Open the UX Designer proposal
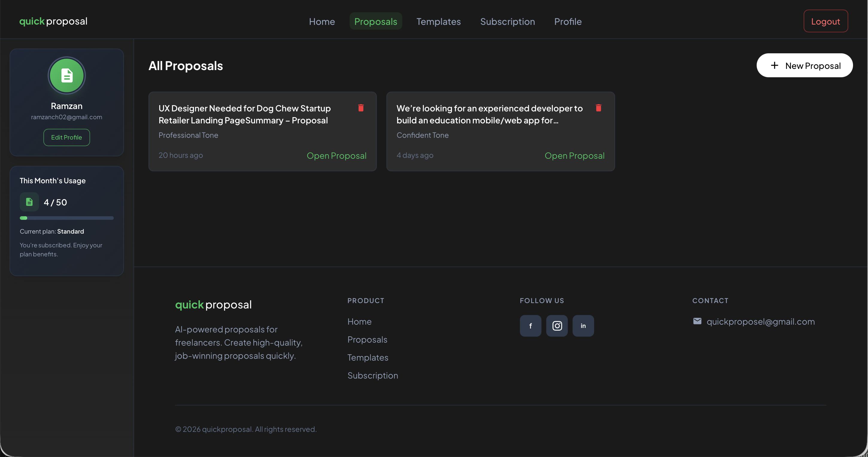This screenshot has height=457, width=868. coord(337,155)
